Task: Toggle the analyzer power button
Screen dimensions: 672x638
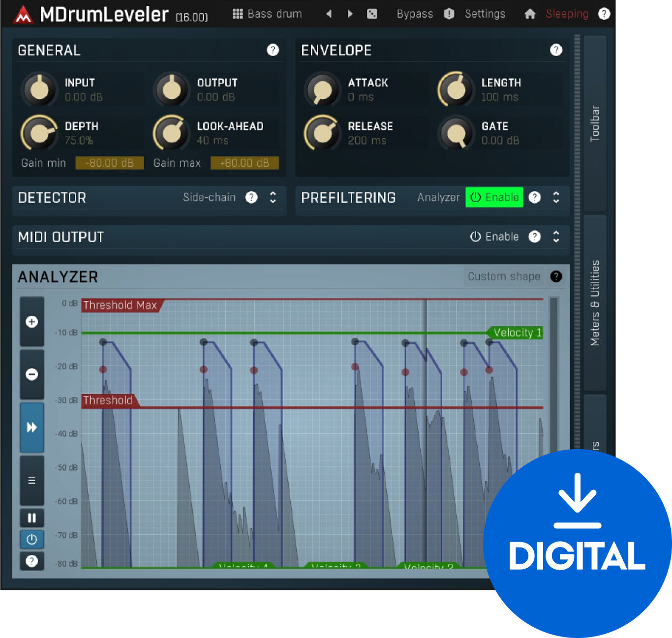Action: click(x=31, y=540)
